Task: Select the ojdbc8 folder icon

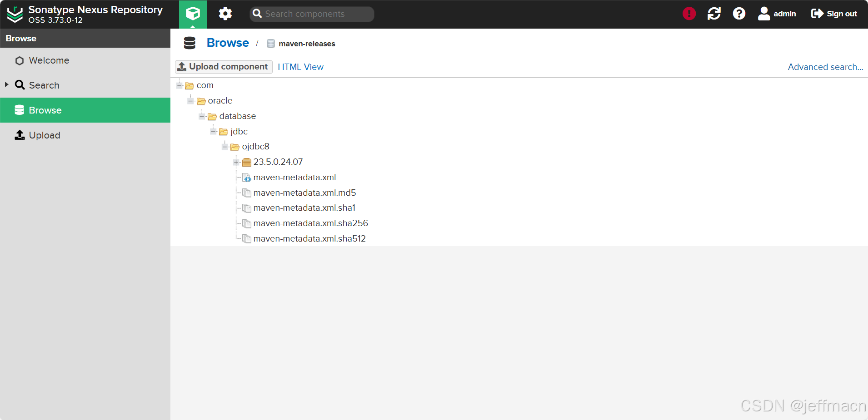Action: click(235, 147)
